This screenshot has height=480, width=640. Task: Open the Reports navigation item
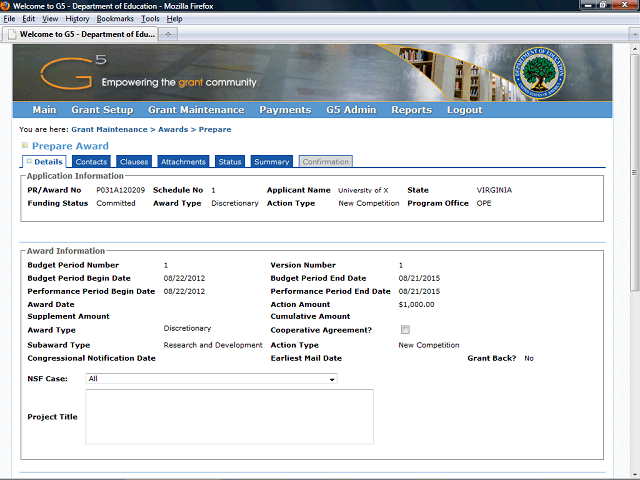click(x=411, y=110)
